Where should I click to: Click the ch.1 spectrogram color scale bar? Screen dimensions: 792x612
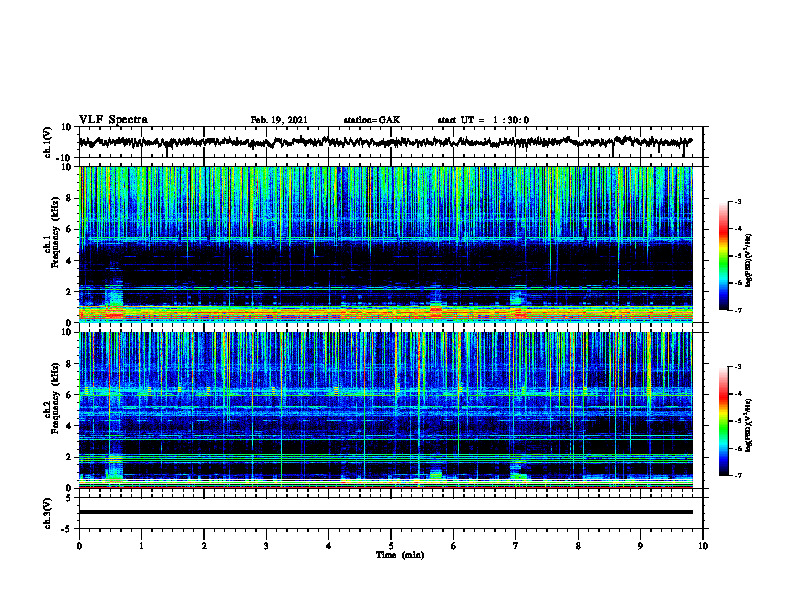pyautogui.click(x=723, y=256)
